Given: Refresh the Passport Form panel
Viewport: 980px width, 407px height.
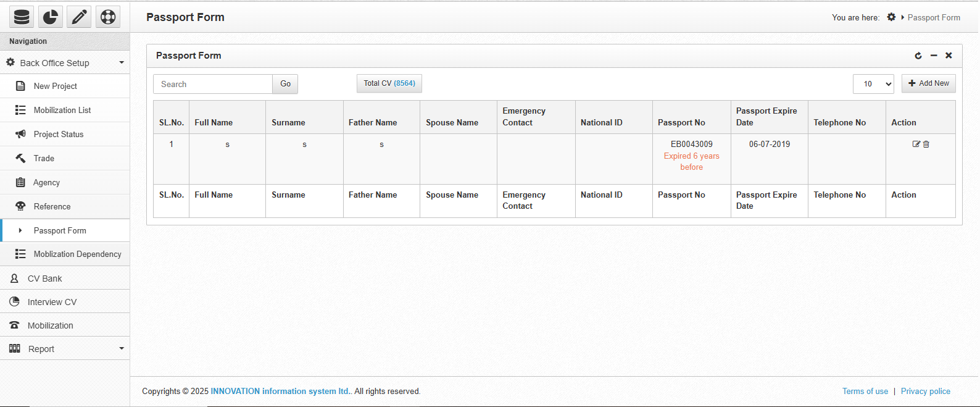Looking at the screenshot, I should tap(918, 56).
